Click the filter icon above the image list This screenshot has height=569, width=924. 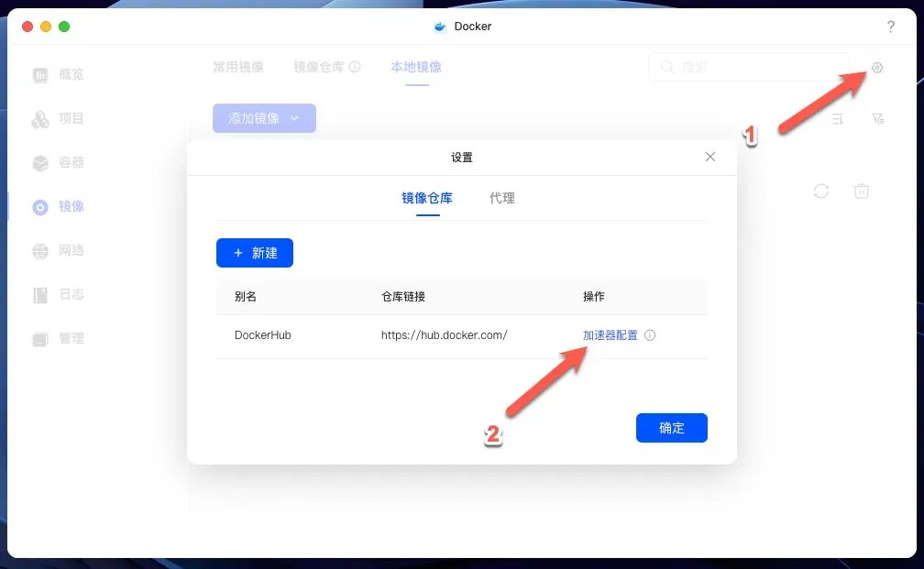[878, 117]
